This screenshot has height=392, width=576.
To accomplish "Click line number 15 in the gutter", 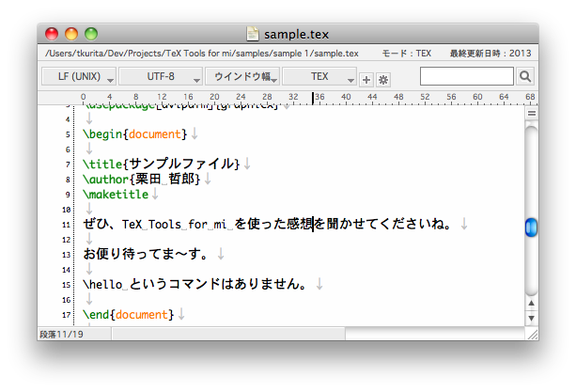I will [66, 285].
